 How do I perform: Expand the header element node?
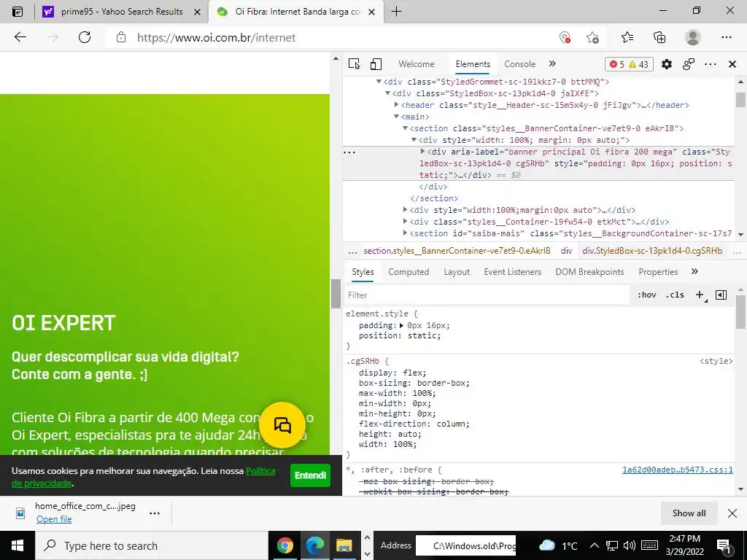396,105
